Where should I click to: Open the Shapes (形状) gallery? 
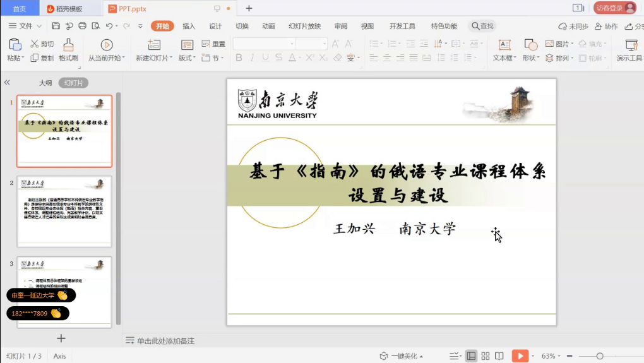[530, 50]
